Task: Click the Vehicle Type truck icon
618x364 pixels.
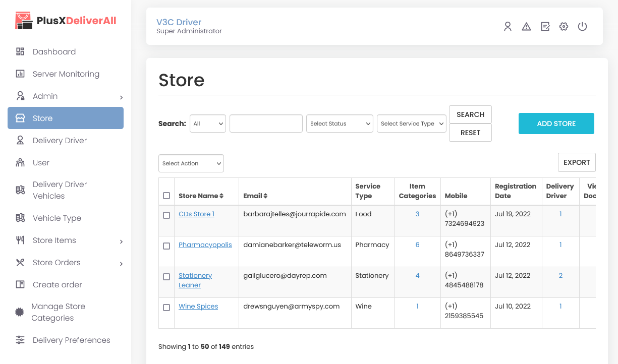Action: click(x=20, y=218)
